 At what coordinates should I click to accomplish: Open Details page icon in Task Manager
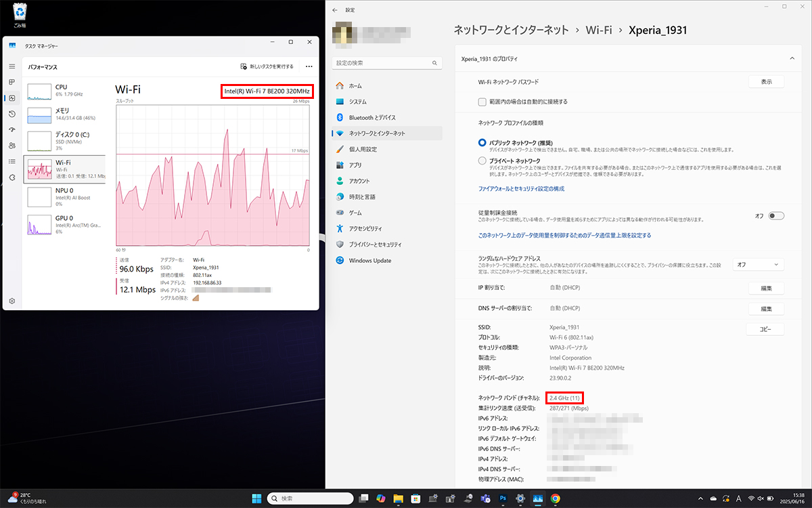point(12,161)
